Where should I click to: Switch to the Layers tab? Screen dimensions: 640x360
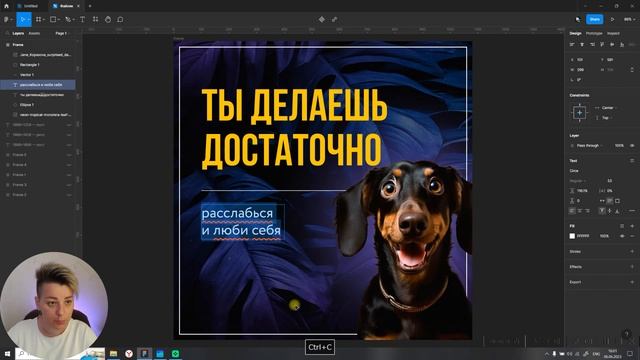coord(18,33)
